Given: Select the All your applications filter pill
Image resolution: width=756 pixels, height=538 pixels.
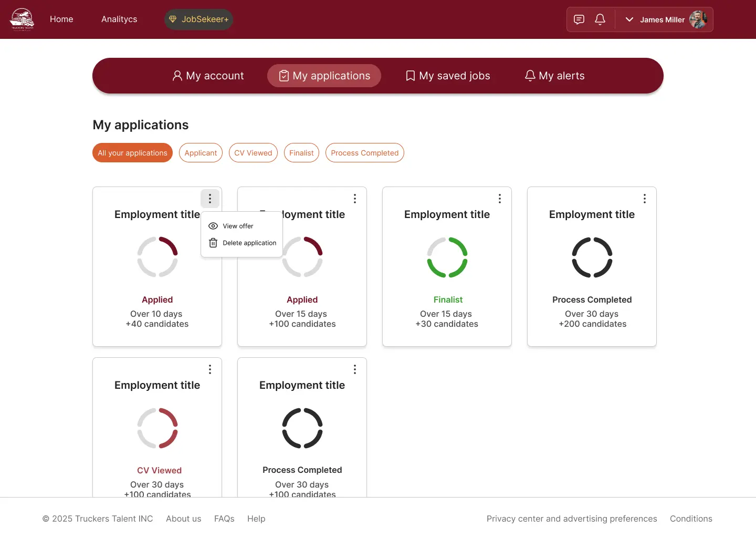Looking at the screenshot, I should pos(132,152).
